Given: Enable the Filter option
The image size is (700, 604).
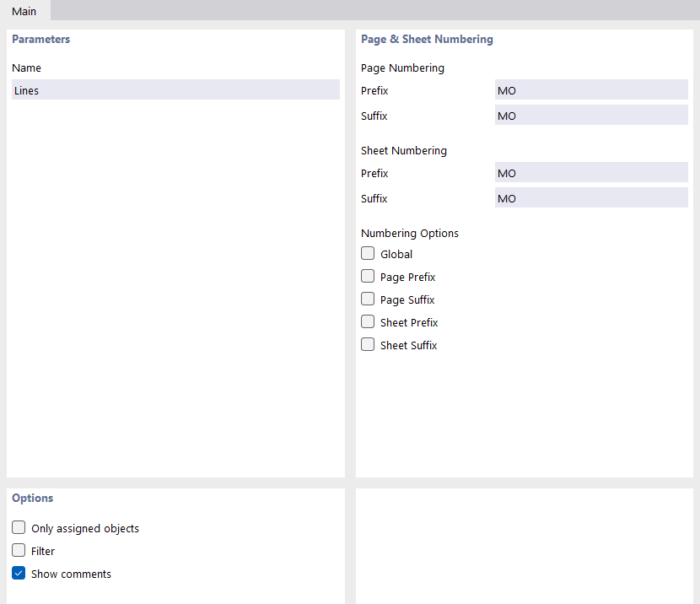Looking at the screenshot, I should [x=19, y=550].
